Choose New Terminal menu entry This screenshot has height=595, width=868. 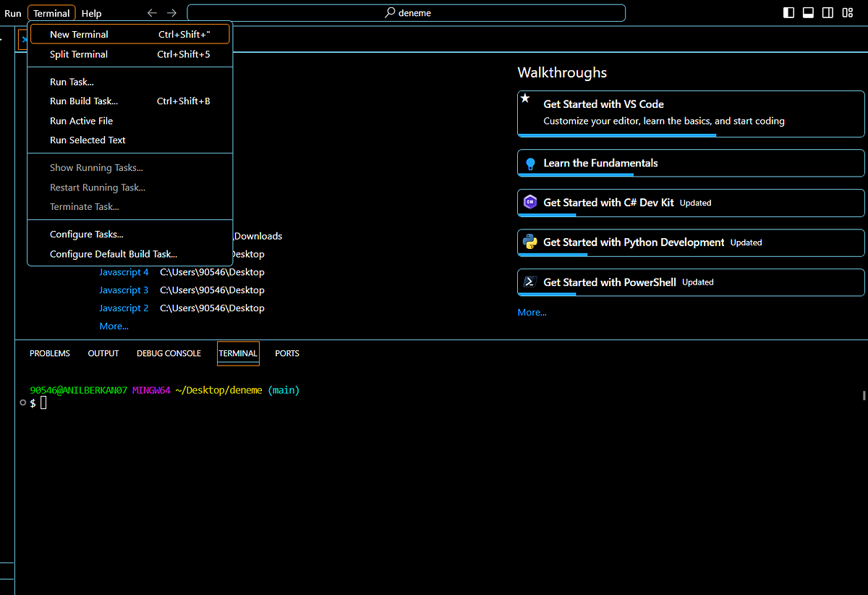point(130,34)
